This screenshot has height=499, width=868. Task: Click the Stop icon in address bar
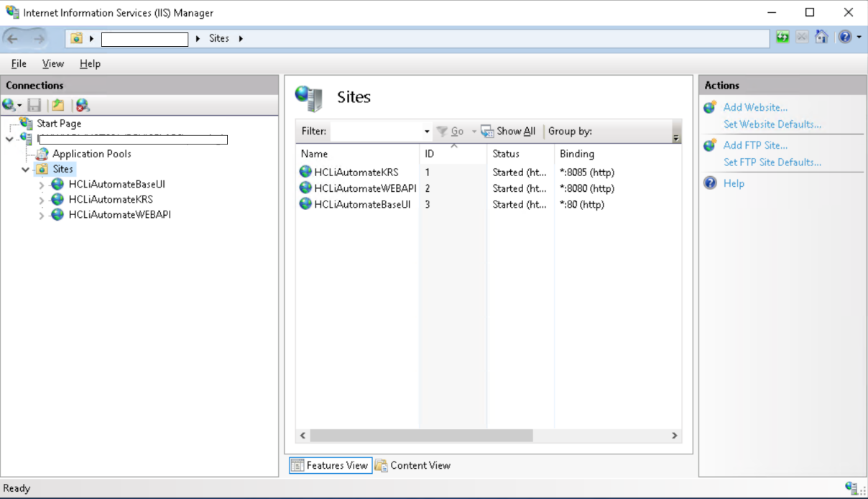tap(802, 37)
